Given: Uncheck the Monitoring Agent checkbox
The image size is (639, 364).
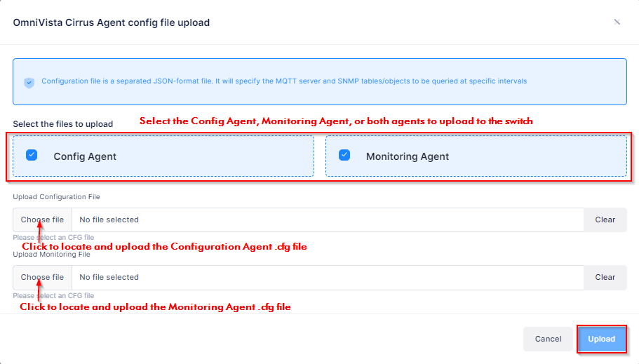Looking at the screenshot, I should [344, 155].
